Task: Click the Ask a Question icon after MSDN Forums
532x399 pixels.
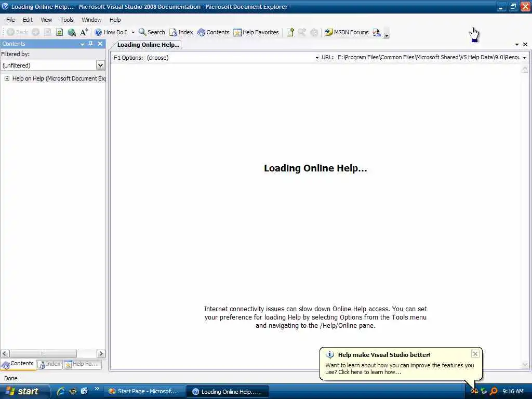Action: [377, 32]
